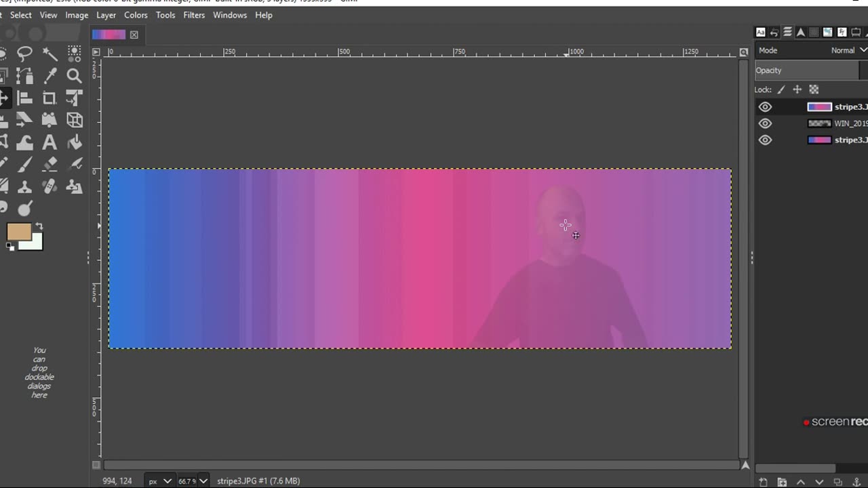The image size is (868, 488).
Task: Open the Filters menu
Action: (194, 15)
